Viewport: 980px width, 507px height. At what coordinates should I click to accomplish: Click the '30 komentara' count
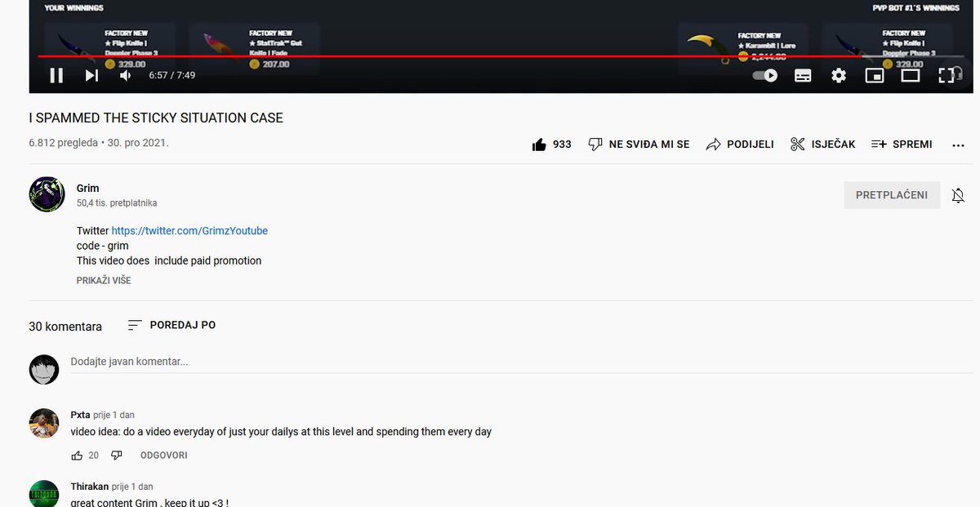coord(65,327)
